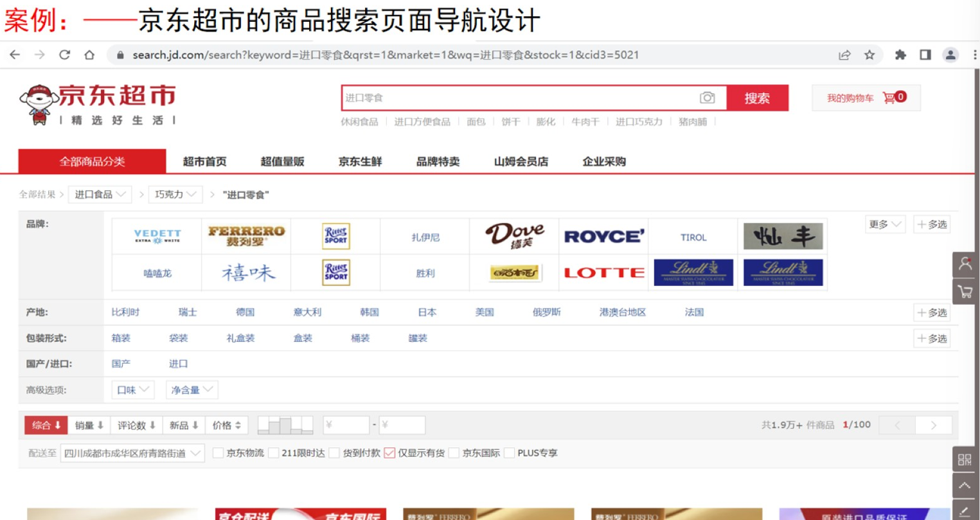Viewport: 980px width, 520px height.
Task: Go to 山姆会员店 tab
Action: coord(521,161)
